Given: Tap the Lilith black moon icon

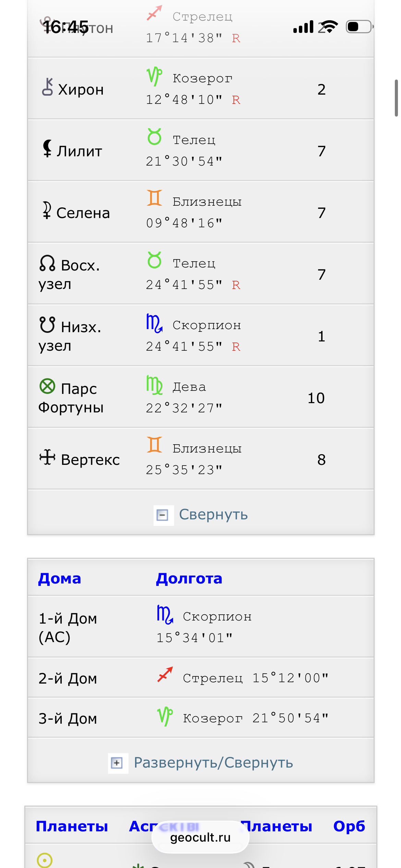Looking at the screenshot, I should [x=47, y=148].
